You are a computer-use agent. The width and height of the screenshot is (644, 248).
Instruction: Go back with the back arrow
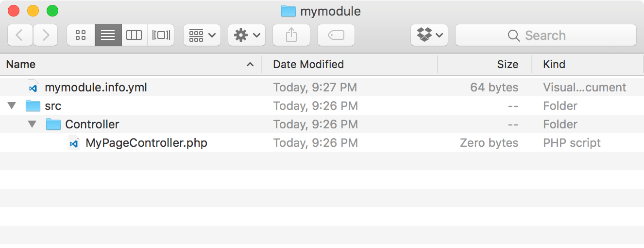point(20,35)
